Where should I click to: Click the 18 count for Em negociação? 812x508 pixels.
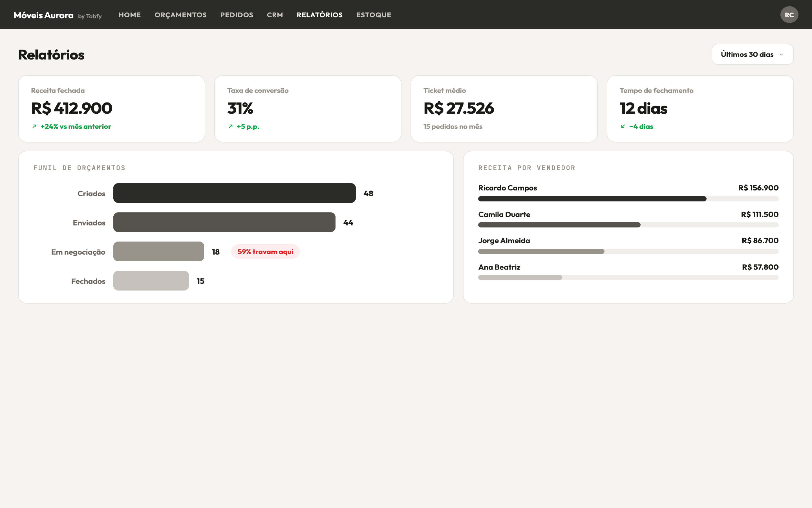click(216, 252)
